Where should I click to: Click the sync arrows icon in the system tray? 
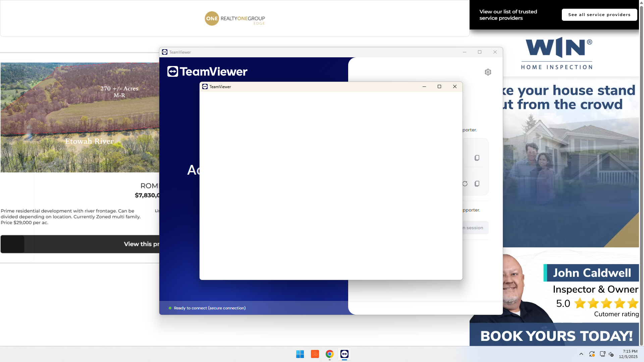point(592,354)
